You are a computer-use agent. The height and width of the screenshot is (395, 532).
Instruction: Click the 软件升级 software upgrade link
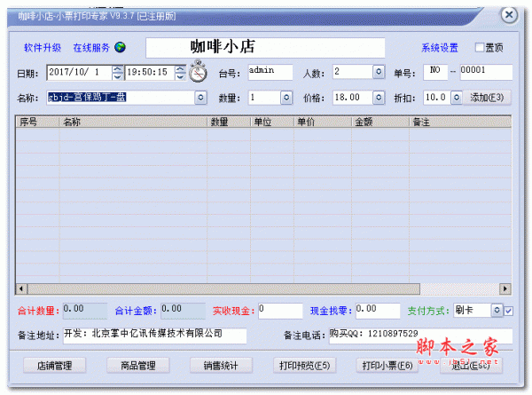(x=43, y=48)
